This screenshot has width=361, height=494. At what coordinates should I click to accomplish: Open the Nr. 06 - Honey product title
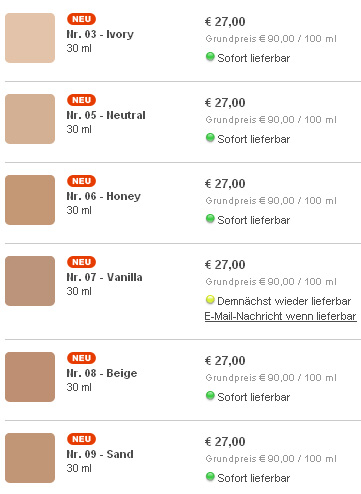coord(104,196)
